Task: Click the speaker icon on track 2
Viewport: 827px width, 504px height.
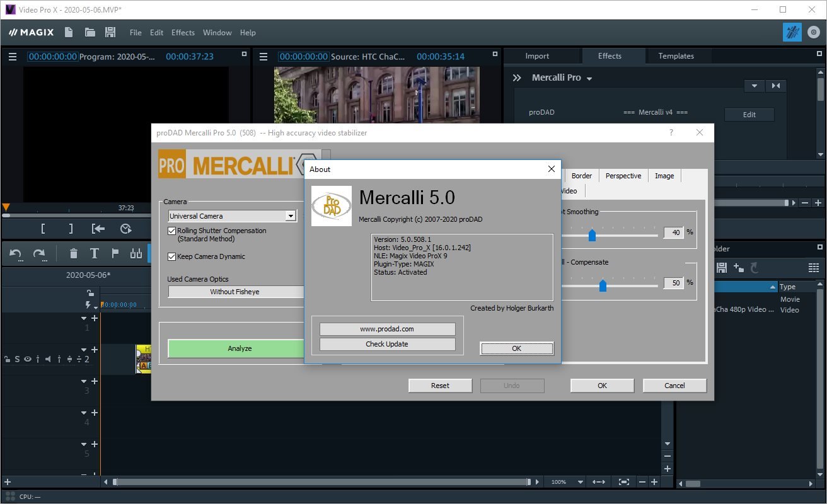Action: 48,359
